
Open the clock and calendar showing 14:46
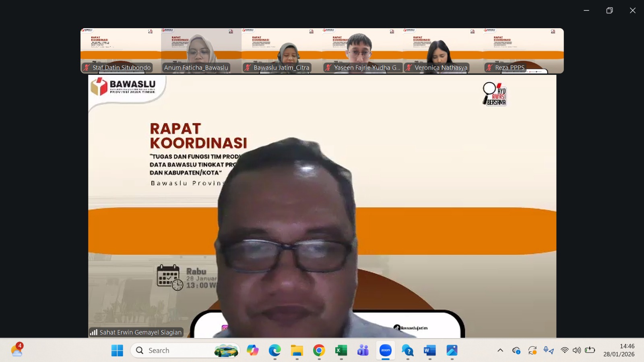[x=619, y=350]
